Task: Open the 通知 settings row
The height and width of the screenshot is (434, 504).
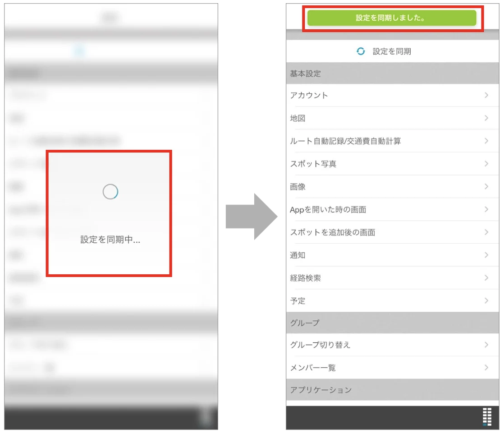Action: 393,255
